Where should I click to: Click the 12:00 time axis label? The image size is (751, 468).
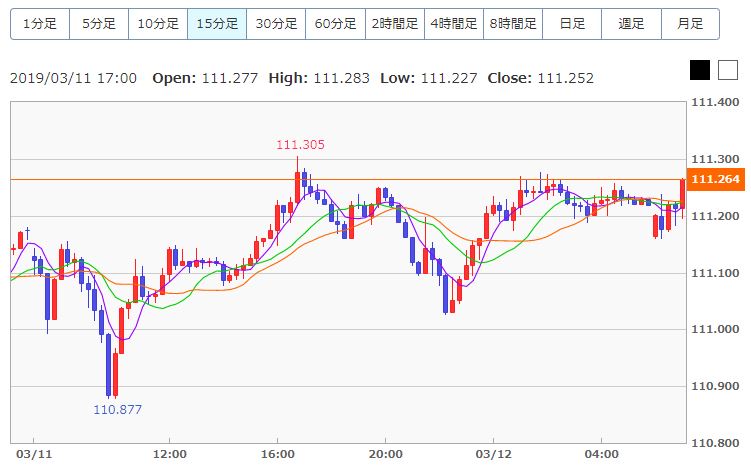coord(170,454)
